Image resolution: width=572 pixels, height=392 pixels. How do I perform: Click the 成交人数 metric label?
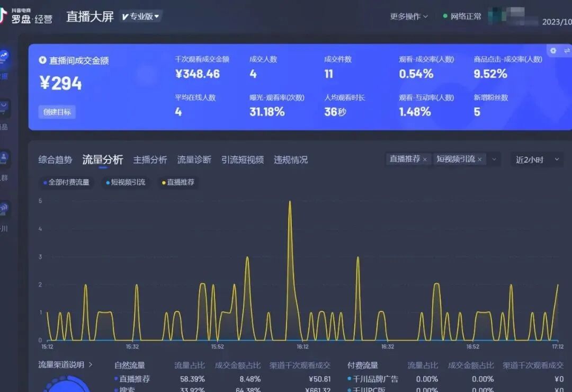(x=263, y=59)
